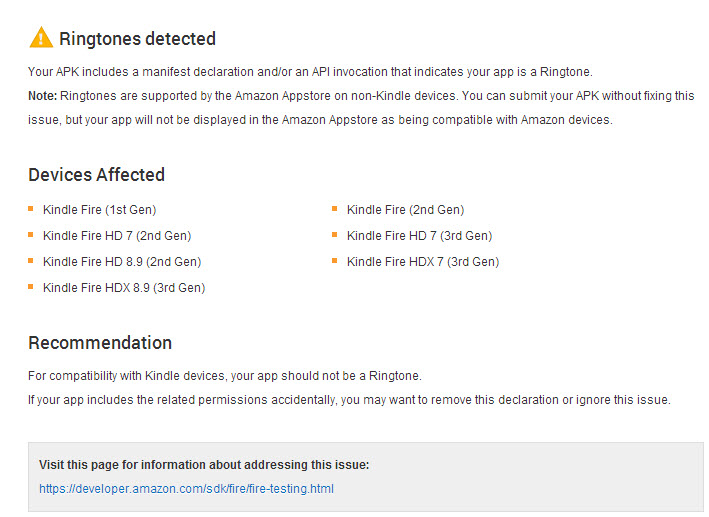709x517 pixels.
Task: Open the fire-testing.html developer link
Action: click(x=186, y=489)
